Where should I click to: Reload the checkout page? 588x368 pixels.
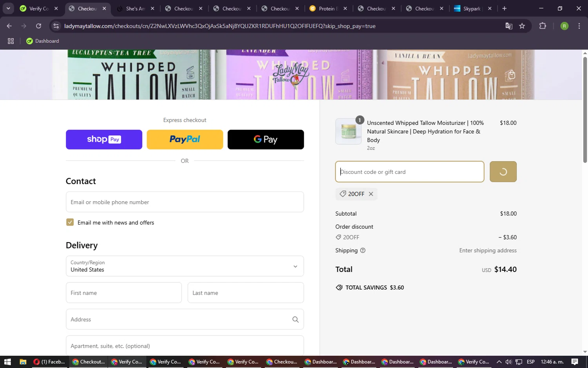pyautogui.click(x=38, y=26)
